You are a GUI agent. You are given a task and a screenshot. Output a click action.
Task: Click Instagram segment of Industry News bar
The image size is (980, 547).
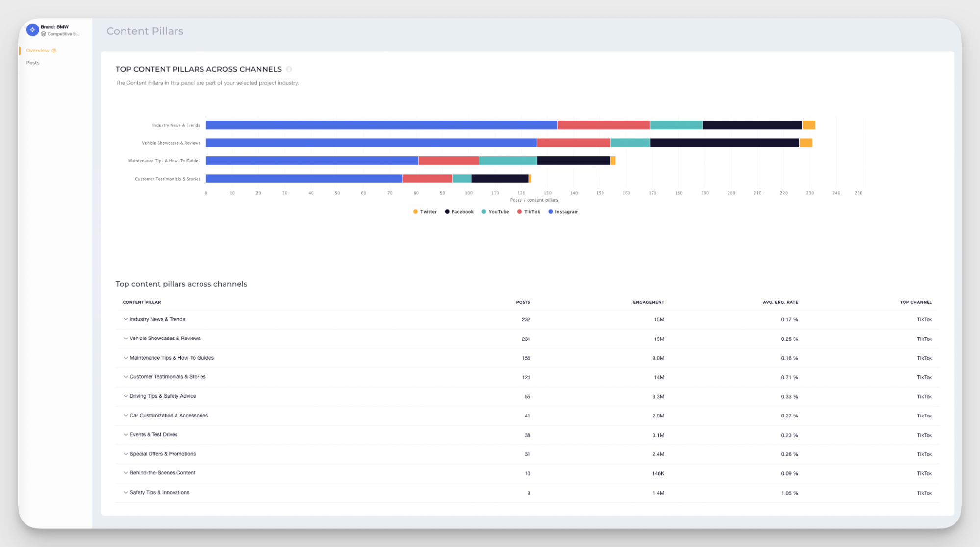[x=381, y=125]
